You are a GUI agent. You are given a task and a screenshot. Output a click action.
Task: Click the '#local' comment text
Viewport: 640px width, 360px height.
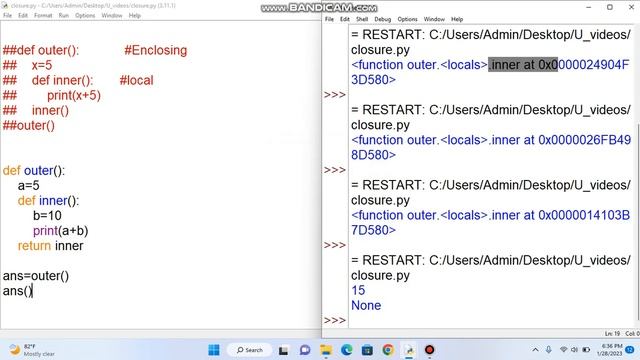[x=136, y=80]
